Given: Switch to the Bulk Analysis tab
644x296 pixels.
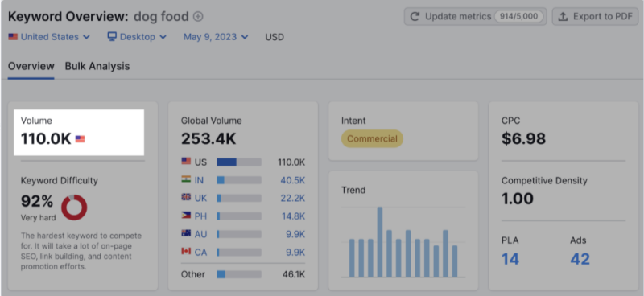Looking at the screenshot, I should pos(97,66).
